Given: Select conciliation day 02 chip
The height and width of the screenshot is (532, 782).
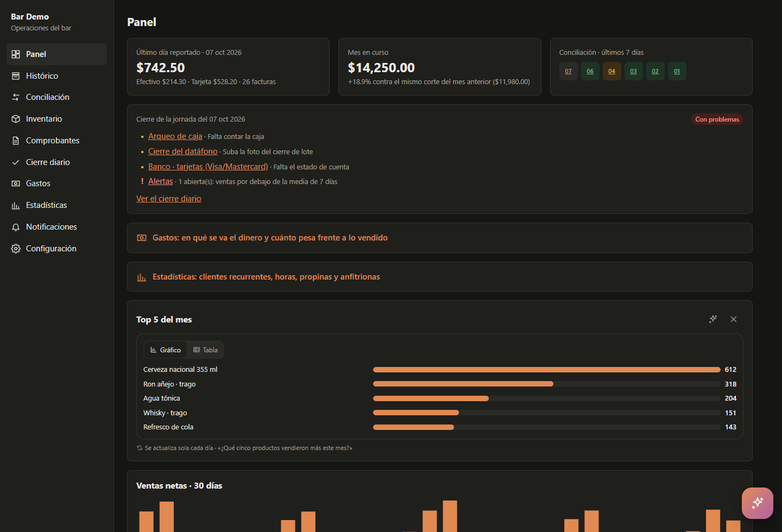Looking at the screenshot, I should click(655, 71).
